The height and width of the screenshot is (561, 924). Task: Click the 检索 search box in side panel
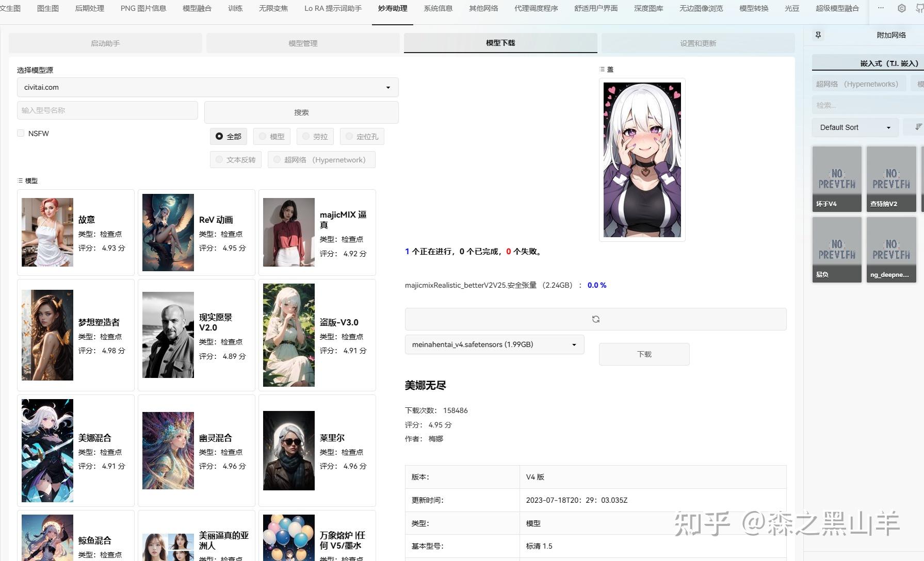click(x=868, y=105)
